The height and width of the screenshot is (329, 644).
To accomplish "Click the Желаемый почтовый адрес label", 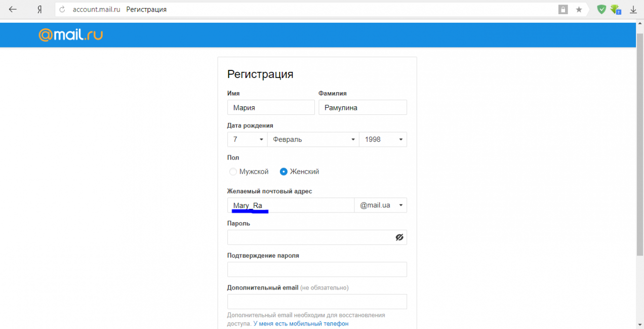I will pos(270,191).
